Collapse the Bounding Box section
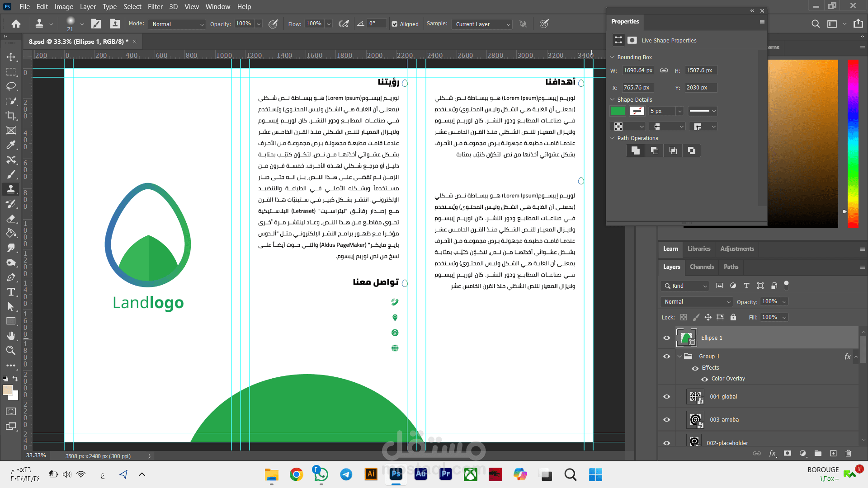868x488 pixels. click(612, 57)
